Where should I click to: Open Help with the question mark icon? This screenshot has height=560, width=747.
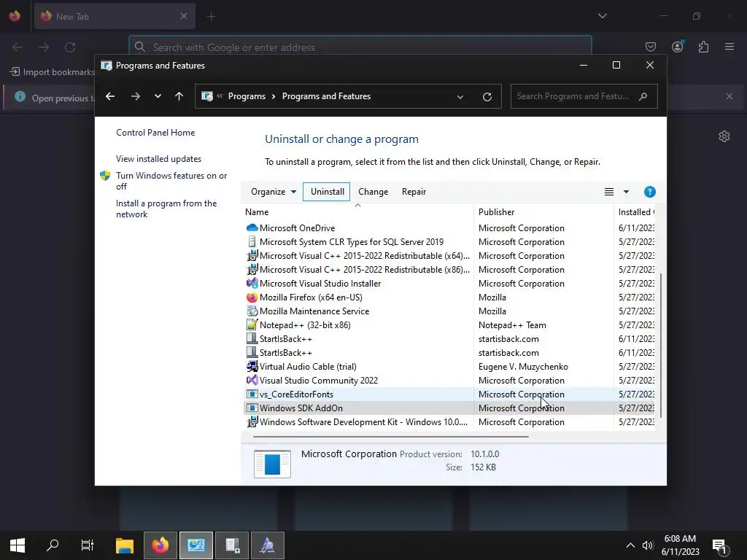coord(649,192)
